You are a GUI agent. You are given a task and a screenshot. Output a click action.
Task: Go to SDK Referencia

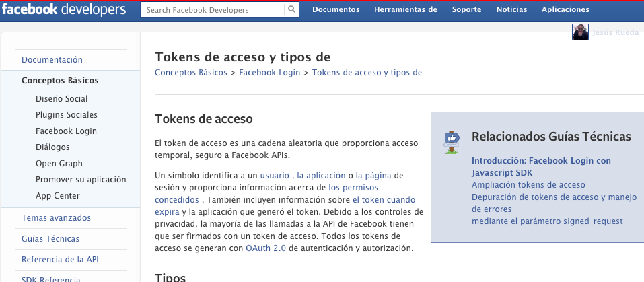pyautogui.click(x=51, y=279)
